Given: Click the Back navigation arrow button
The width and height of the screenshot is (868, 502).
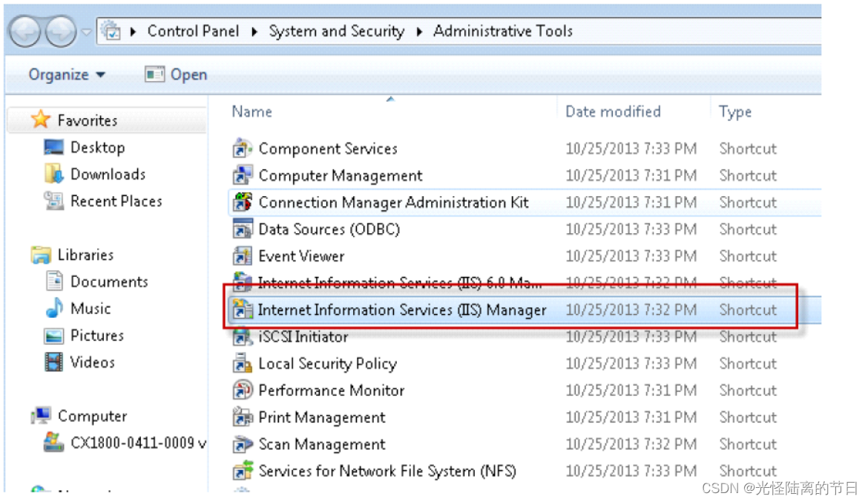Looking at the screenshot, I should (24, 31).
